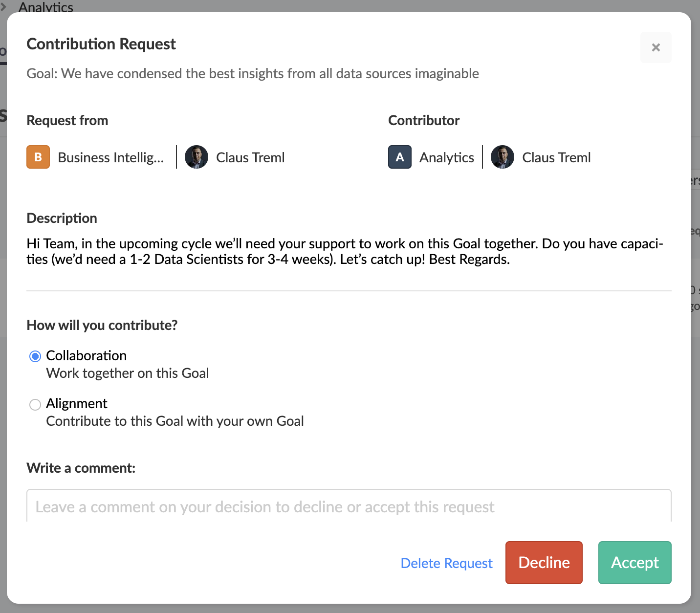This screenshot has width=700, height=613.
Task: Click 'Claus Treml' name under Request from
Action: pos(250,157)
